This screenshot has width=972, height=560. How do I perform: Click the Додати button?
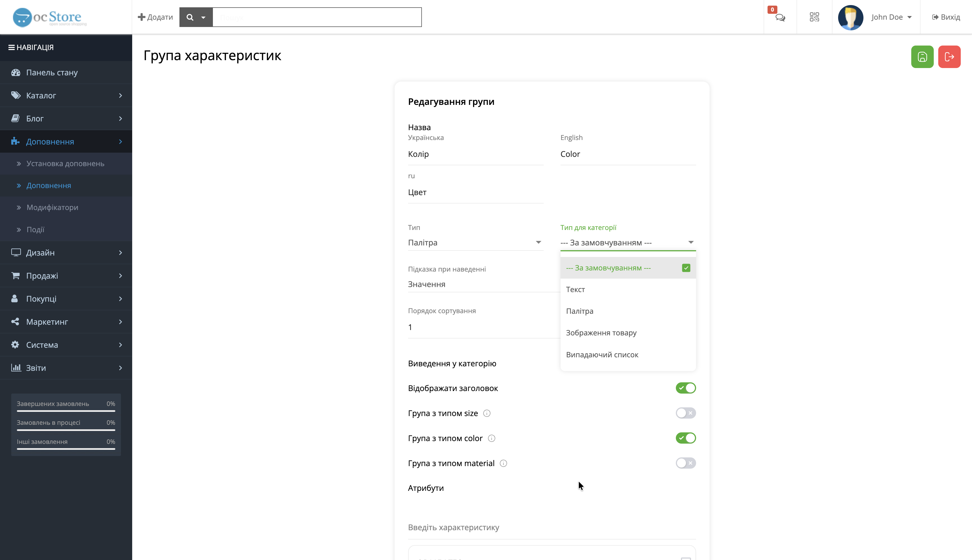click(x=155, y=17)
